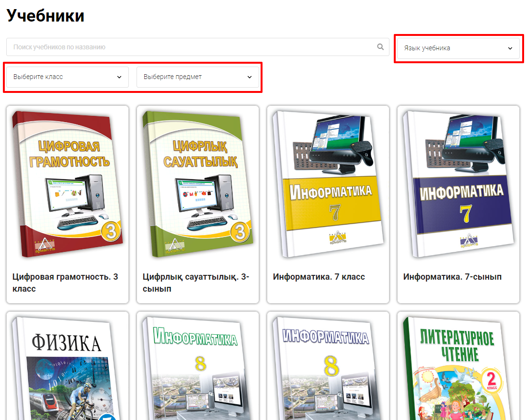Click the Информатика. 7-сынып title

click(x=452, y=277)
